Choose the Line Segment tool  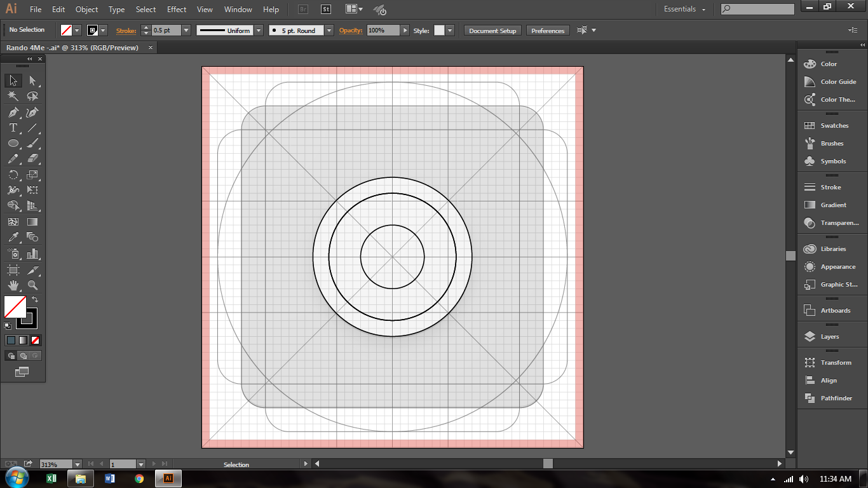coord(32,128)
